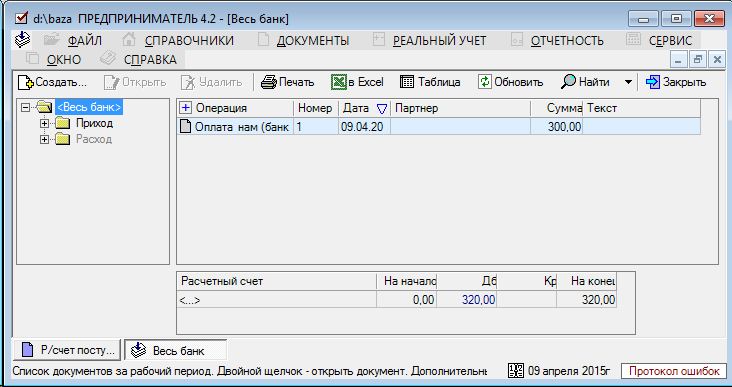This screenshot has height=387, width=732.
Task: Select the Расход folder
Action: coord(94,140)
